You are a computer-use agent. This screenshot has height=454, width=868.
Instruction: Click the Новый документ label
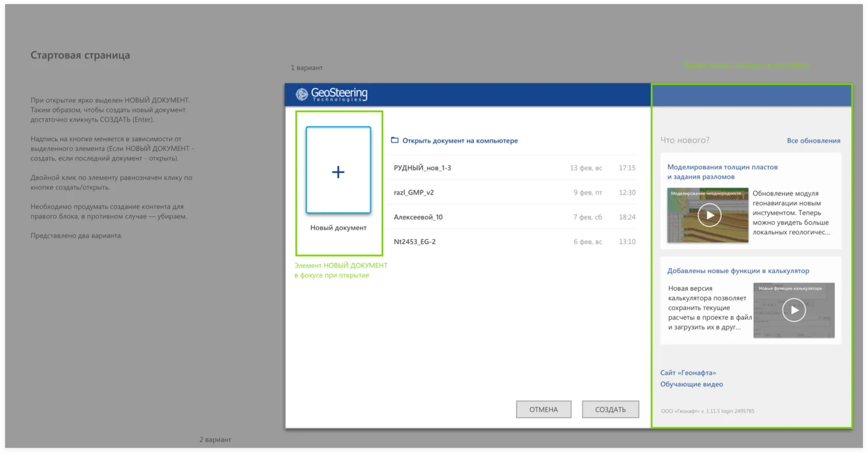338,228
